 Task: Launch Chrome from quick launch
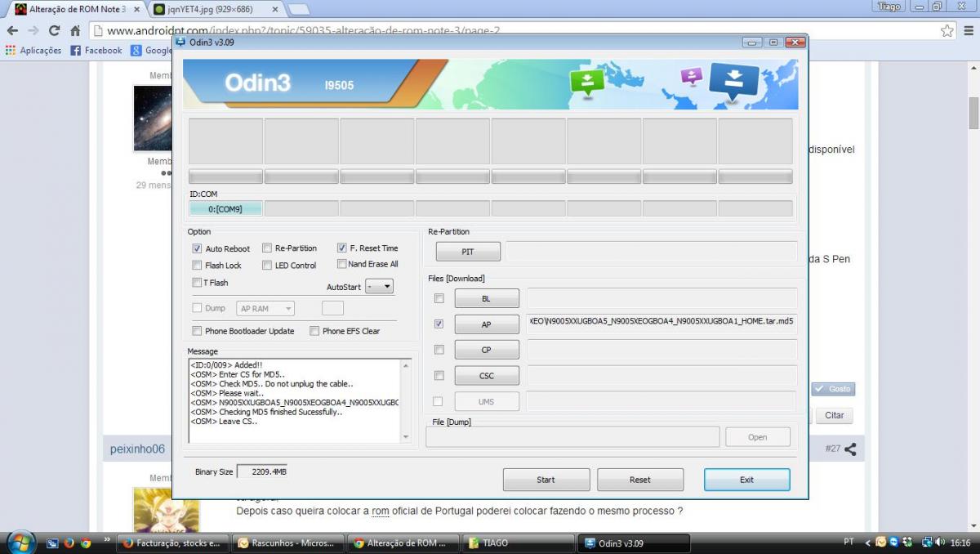(86, 543)
